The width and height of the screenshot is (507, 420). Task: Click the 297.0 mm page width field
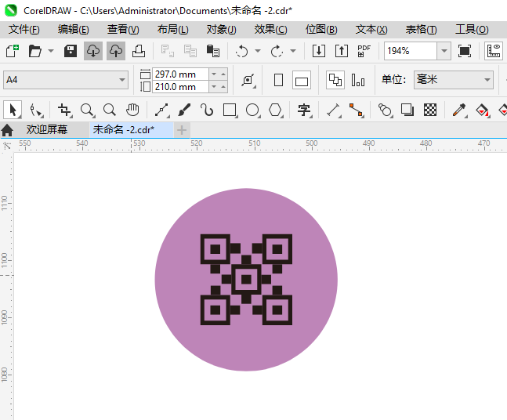tap(180, 74)
